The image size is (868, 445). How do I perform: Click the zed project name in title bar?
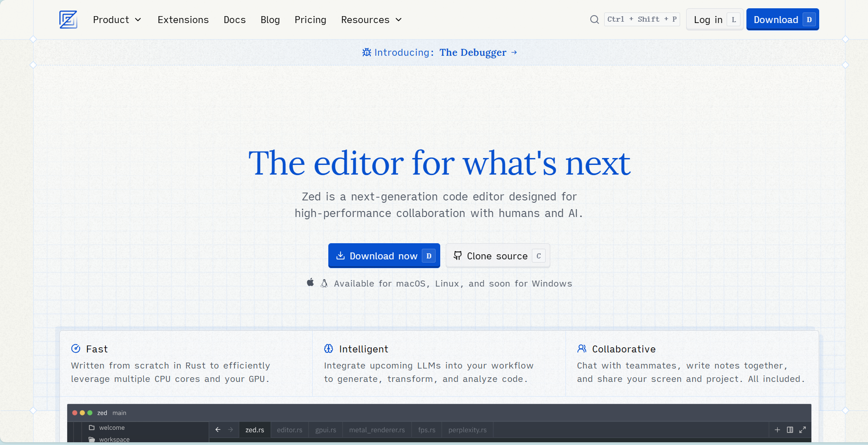tap(102, 413)
